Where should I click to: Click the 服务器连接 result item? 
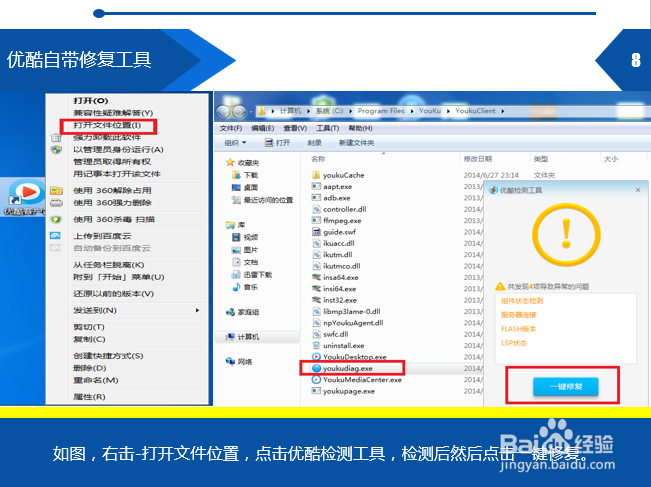[519, 315]
